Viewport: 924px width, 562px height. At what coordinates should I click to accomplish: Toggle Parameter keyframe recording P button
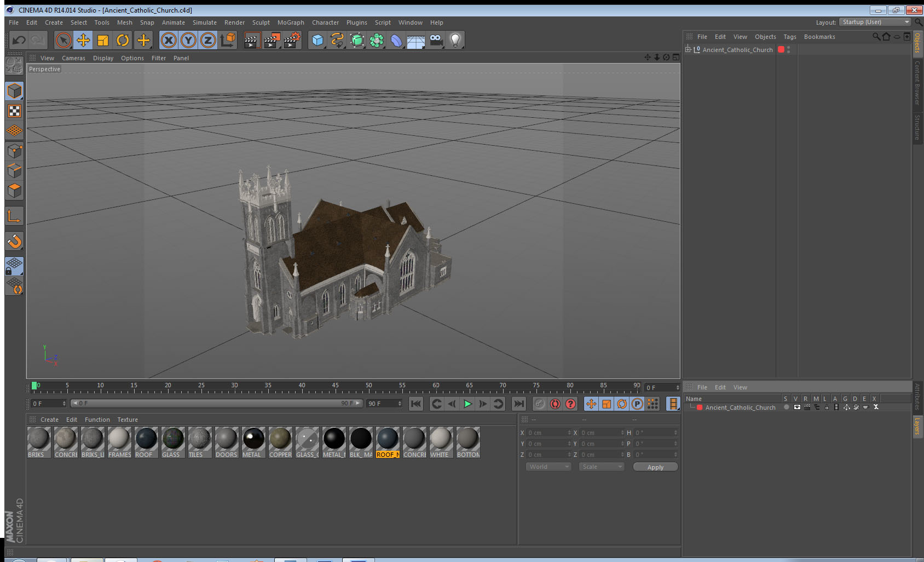coord(637,404)
